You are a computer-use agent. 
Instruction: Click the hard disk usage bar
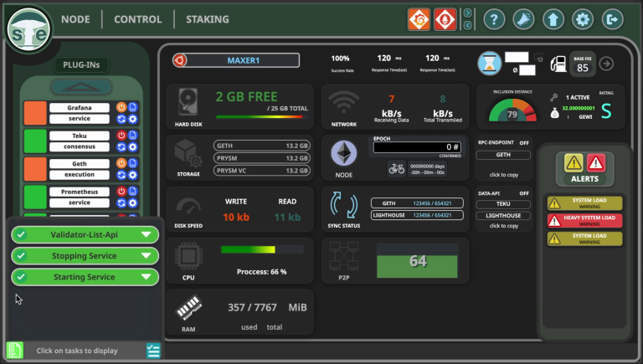click(261, 117)
